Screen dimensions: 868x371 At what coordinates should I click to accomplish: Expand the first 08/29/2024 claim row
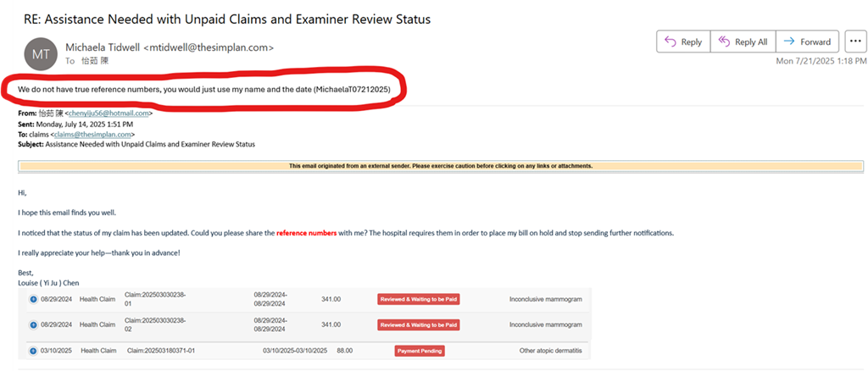tap(33, 299)
